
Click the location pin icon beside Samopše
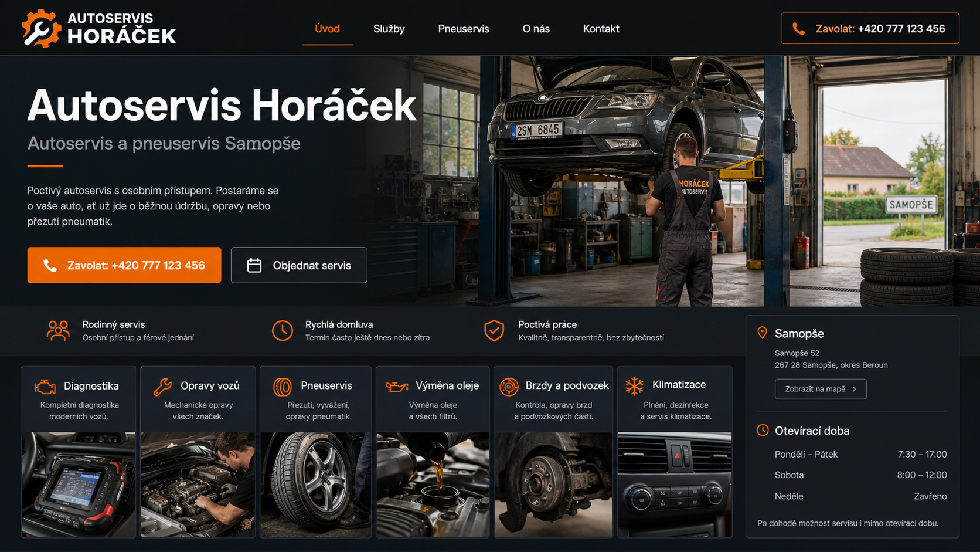pos(762,333)
